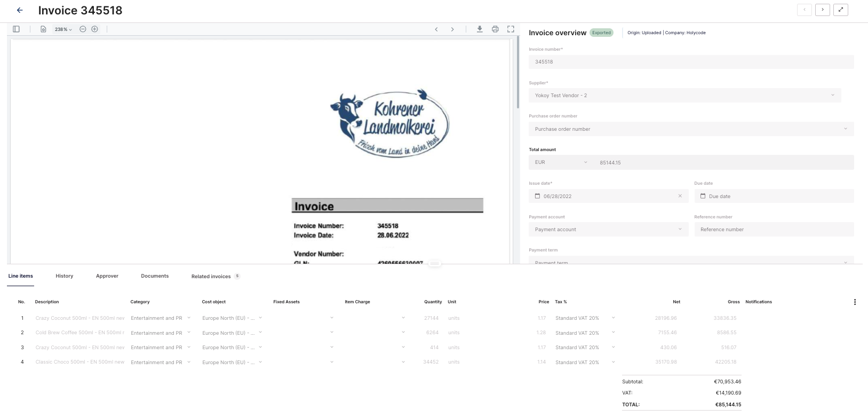This screenshot has width=868, height=417.
Task: Go to the previous PDF page
Action: coord(436,29)
